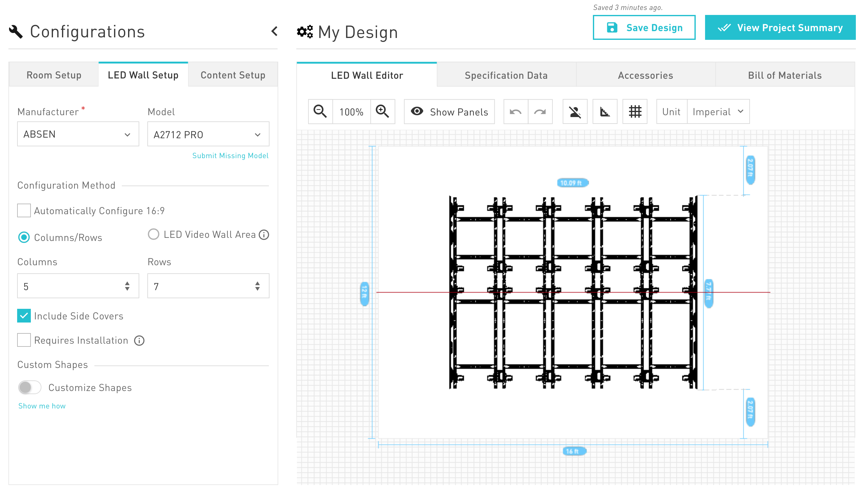
Task: Open the measurement ruler tool
Action: (x=604, y=111)
